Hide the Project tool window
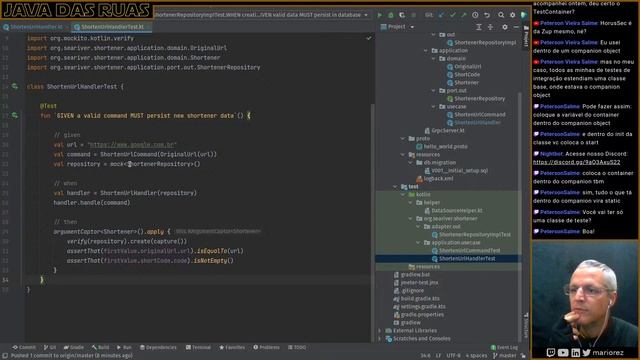 [x=516, y=27]
